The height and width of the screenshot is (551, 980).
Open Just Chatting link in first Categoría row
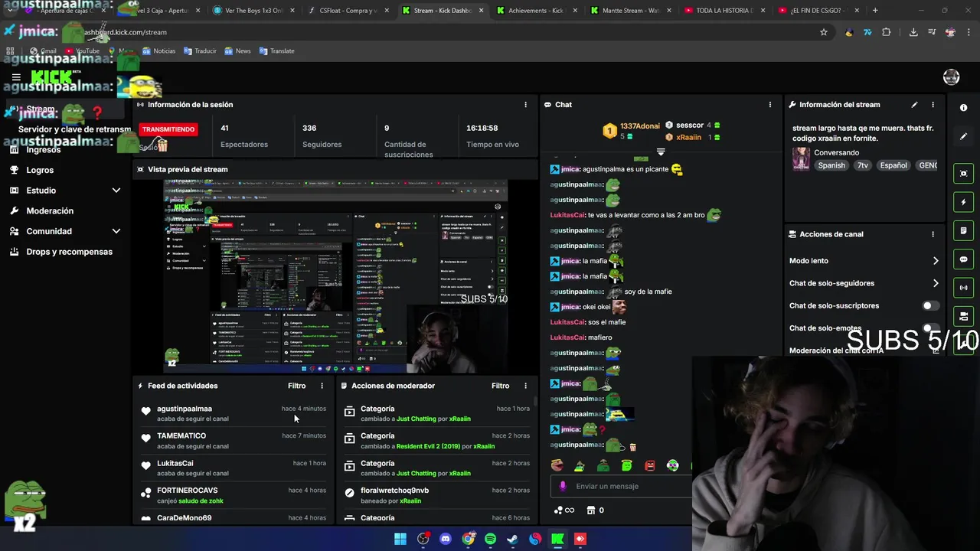point(417,419)
